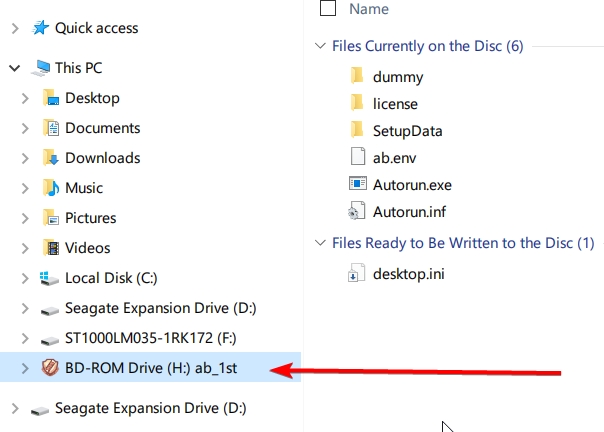This screenshot has height=432, width=604.
Task: Collapse the This PC tree node
Action: (x=14, y=68)
